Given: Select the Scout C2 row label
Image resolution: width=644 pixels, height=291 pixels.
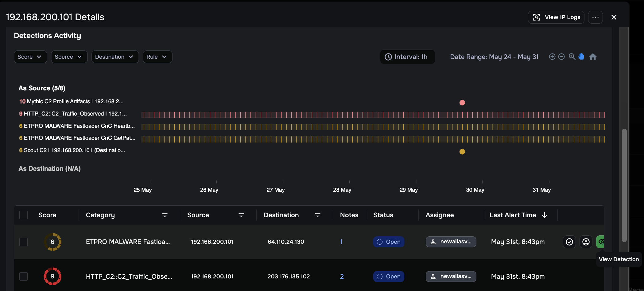Looking at the screenshot, I should [72, 150].
